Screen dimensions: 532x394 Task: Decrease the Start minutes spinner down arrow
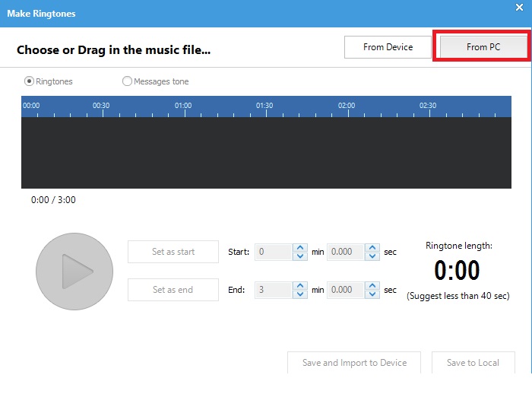(300, 256)
